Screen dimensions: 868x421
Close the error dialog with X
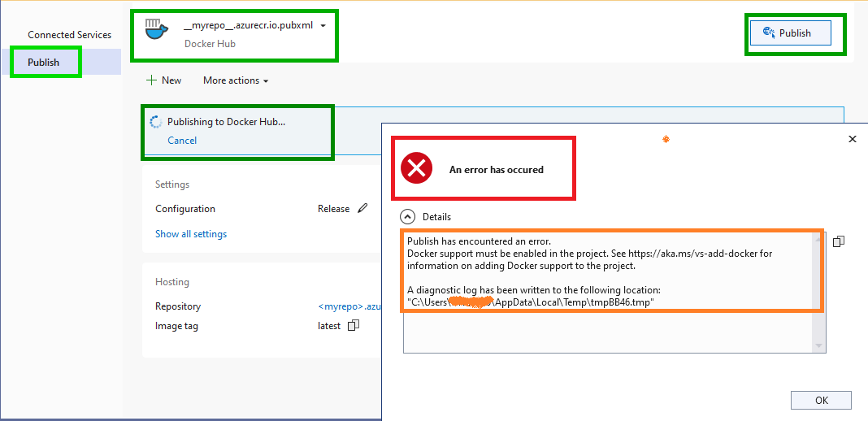pos(853,139)
